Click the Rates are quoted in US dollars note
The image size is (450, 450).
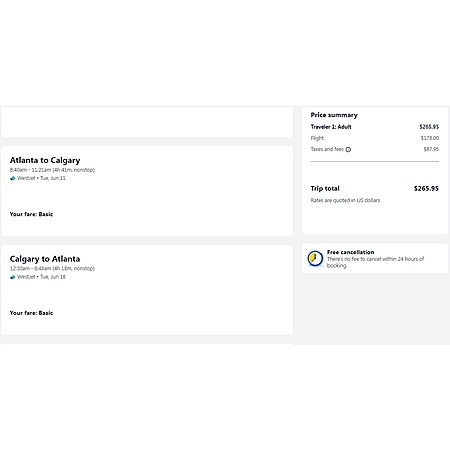pos(345,200)
